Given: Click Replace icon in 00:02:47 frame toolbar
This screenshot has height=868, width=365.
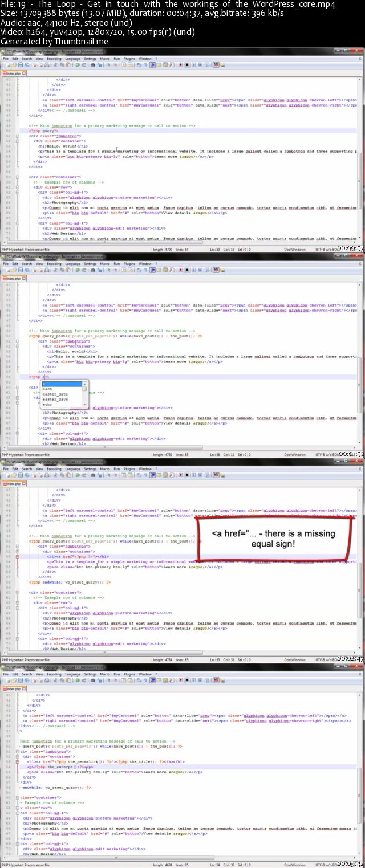Looking at the screenshot, I should (x=99, y=476).
